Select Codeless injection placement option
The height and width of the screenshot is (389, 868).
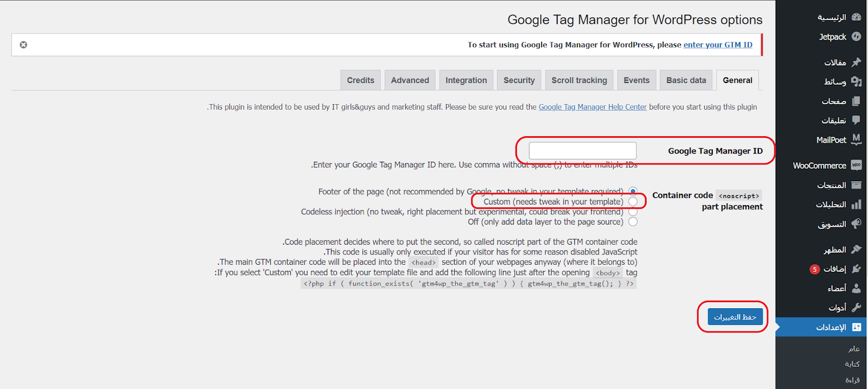pos(633,212)
